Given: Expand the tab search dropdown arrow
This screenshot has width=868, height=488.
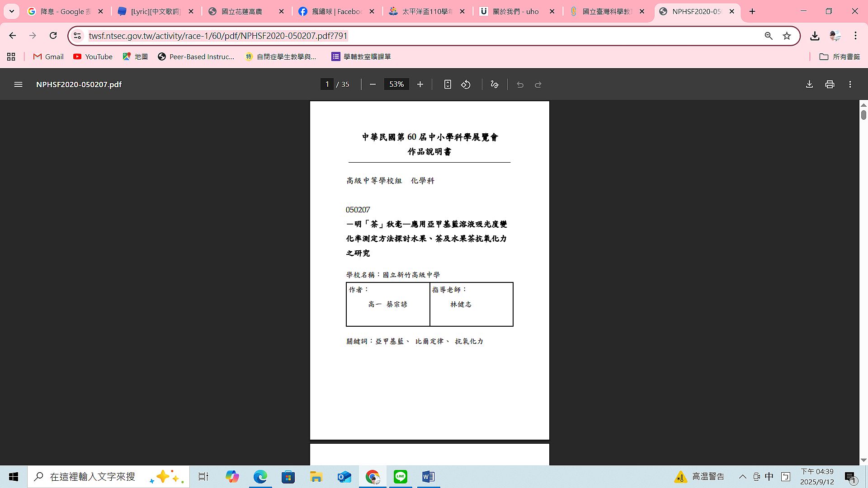Looking at the screenshot, I should pyautogui.click(x=12, y=11).
